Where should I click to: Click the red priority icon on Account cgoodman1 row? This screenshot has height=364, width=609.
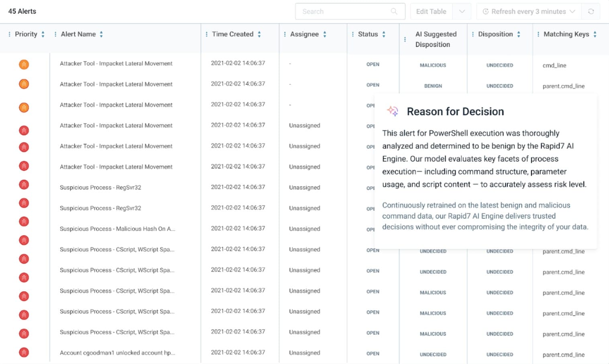pyautogui.click(x=24, y=352)
